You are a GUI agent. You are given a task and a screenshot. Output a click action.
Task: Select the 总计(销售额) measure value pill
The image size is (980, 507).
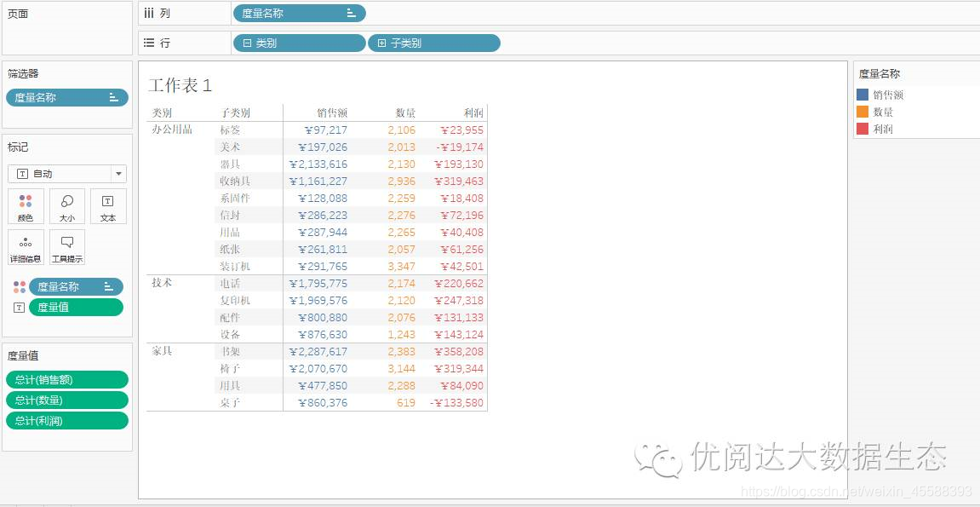[67, 379]
